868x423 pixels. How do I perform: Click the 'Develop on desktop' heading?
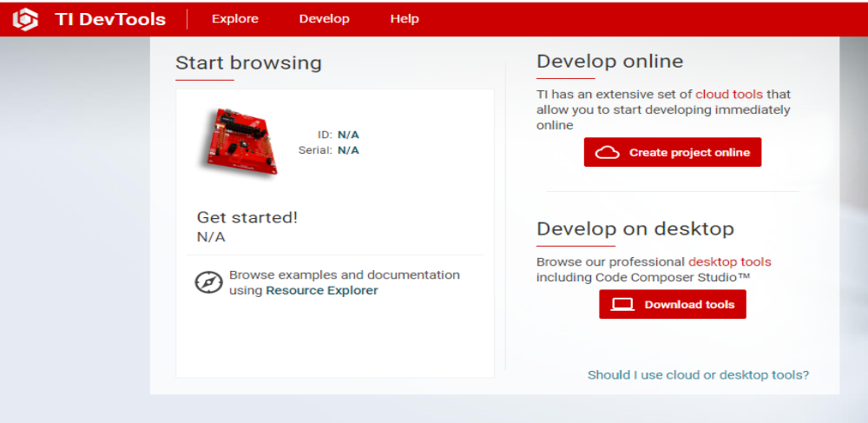point(635,228)
